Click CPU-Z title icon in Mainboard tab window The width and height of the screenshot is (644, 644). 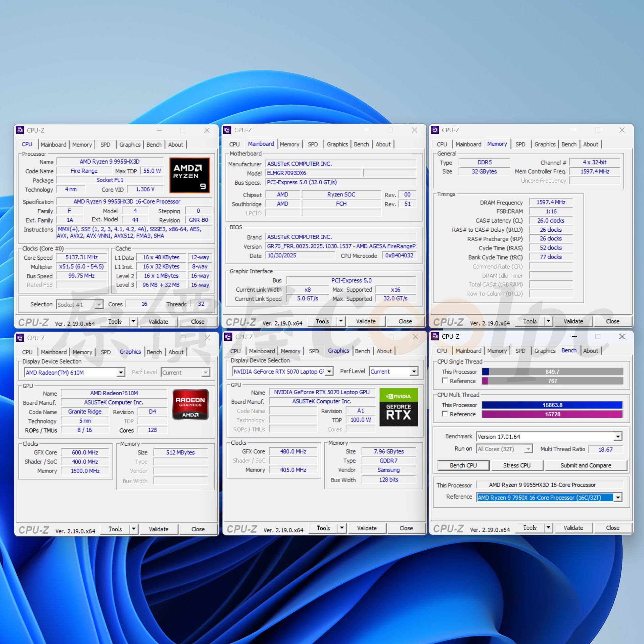(x=227, y=130)
